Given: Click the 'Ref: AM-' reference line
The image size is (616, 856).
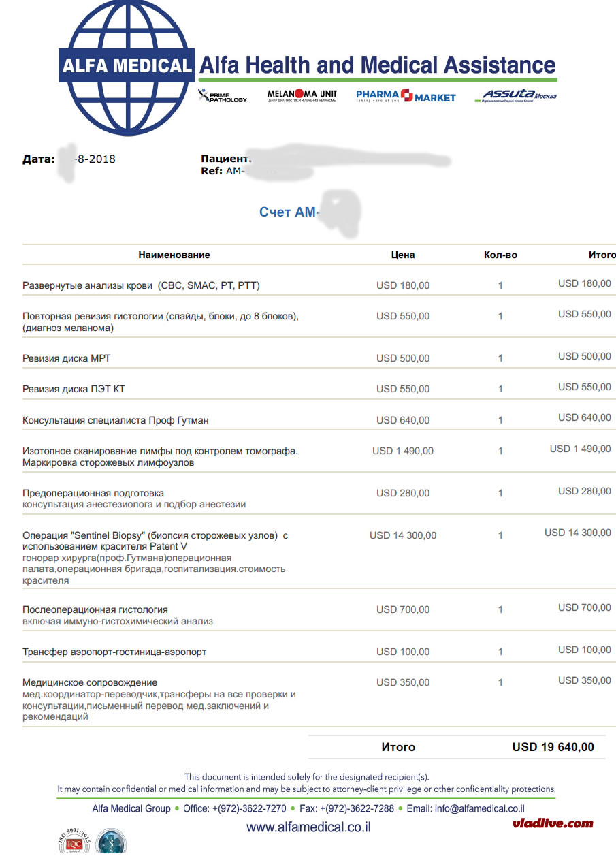Looking at the screenshot, I should 222,171.
